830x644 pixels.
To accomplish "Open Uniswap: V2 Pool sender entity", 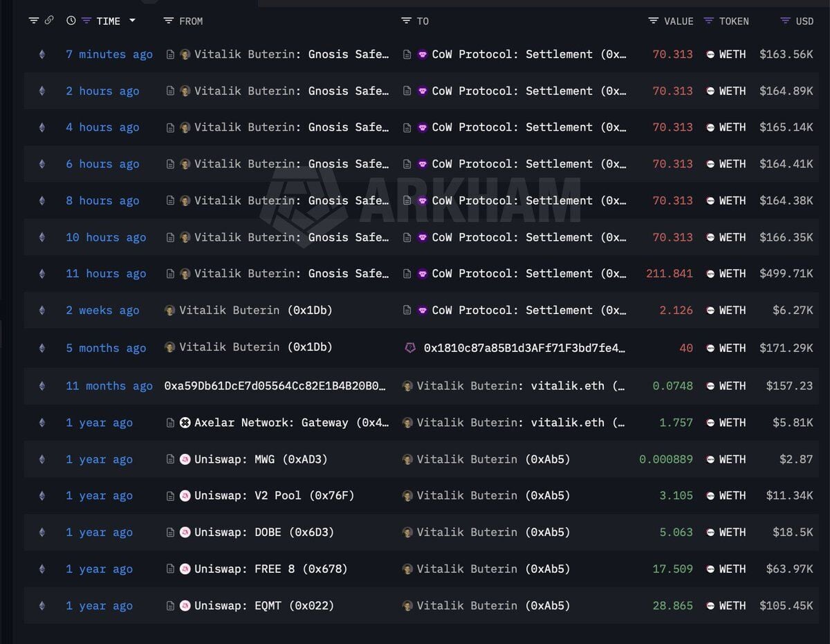I will pyautogui.click(x=274, y=495).
